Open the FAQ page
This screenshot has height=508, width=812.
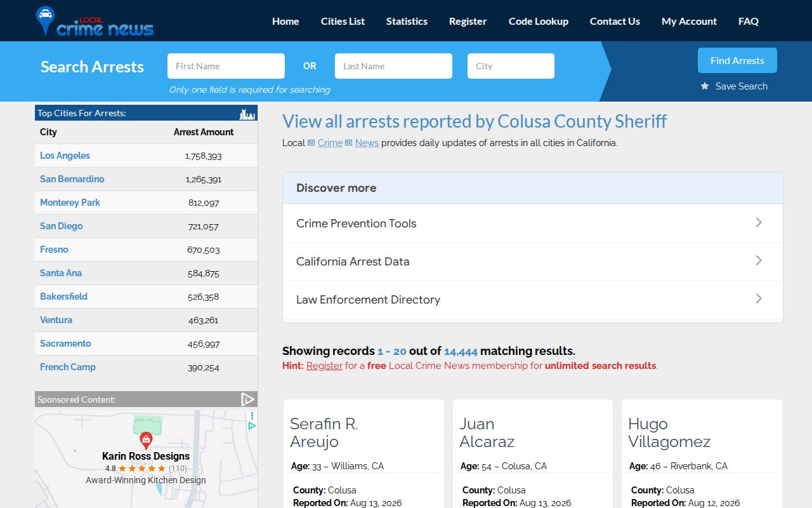[x=749, y=21]
